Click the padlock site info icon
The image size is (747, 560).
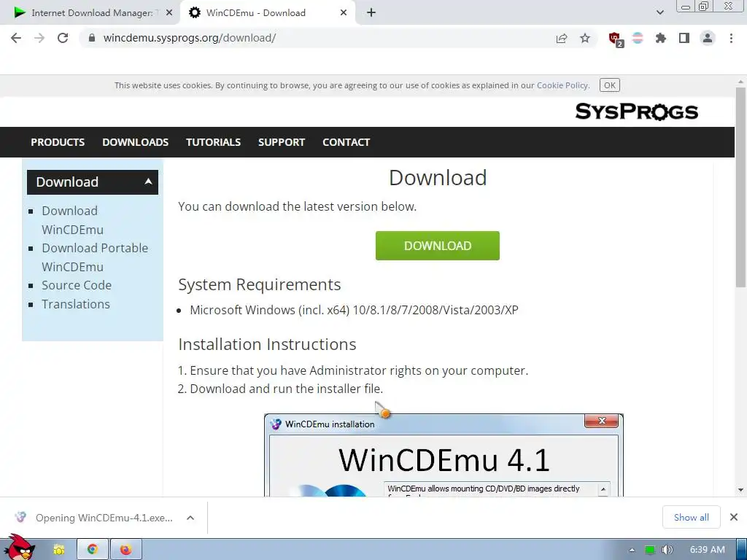coord(92,38)
